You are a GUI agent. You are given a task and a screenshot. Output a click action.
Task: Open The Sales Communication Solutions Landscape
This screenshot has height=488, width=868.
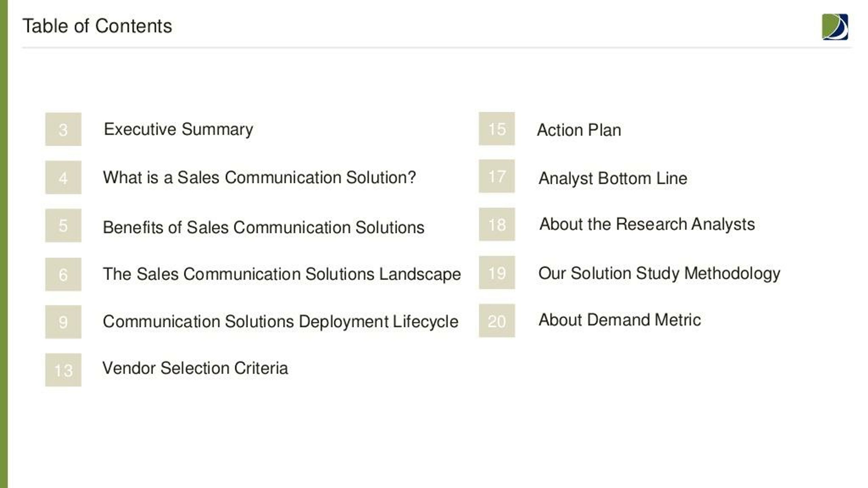click(282, 274)
